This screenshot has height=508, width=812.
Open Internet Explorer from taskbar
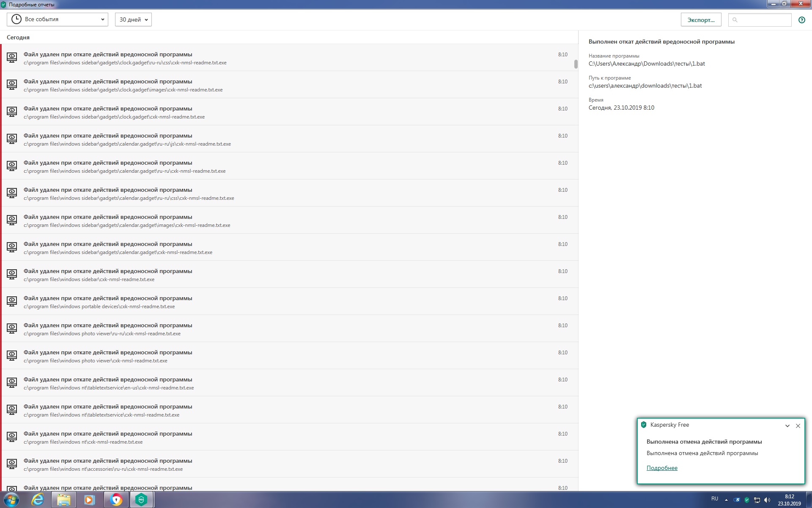pyautogui.click(x=38, y=500)
